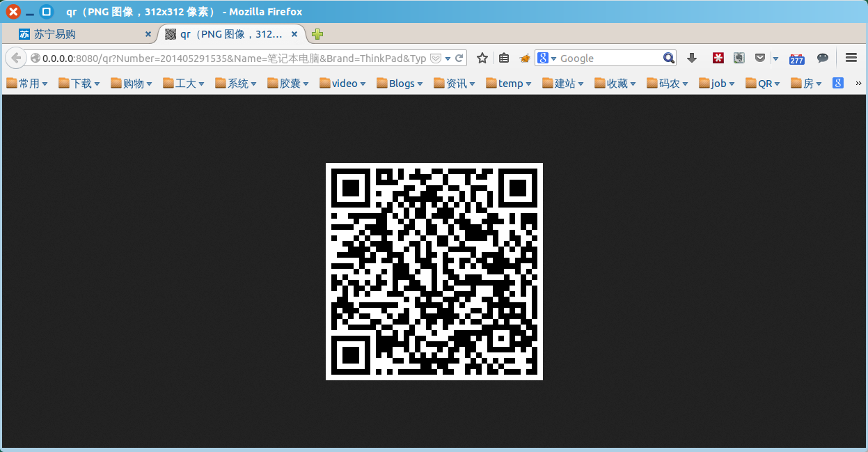Open the 码农 bookmarks folder

coord(668,84)
